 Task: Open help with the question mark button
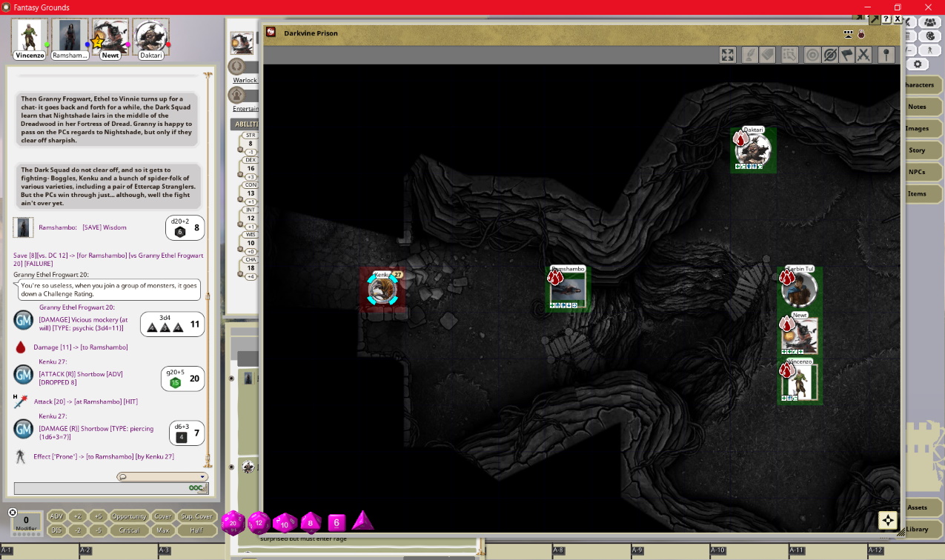886,19
